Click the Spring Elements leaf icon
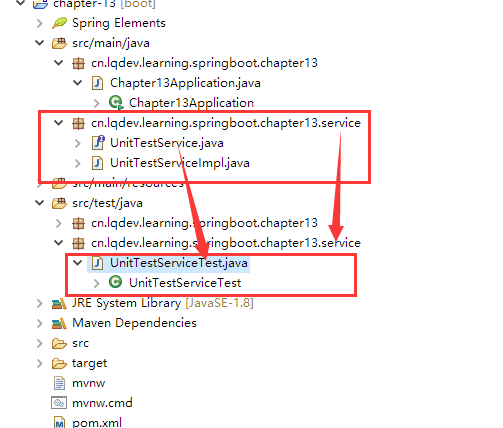Image resolution: width=503 pixels, height=428 pixels. click(60, 23)
